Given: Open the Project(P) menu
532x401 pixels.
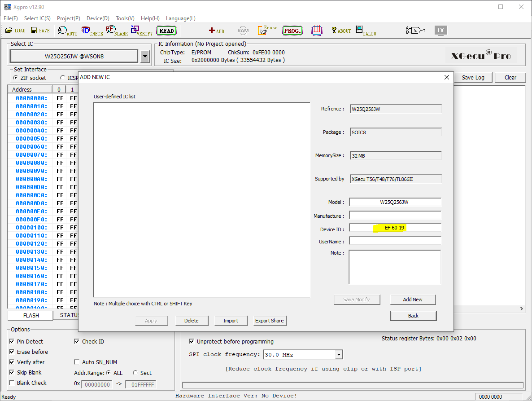Looking at the screenshot, I should point(69,18).
